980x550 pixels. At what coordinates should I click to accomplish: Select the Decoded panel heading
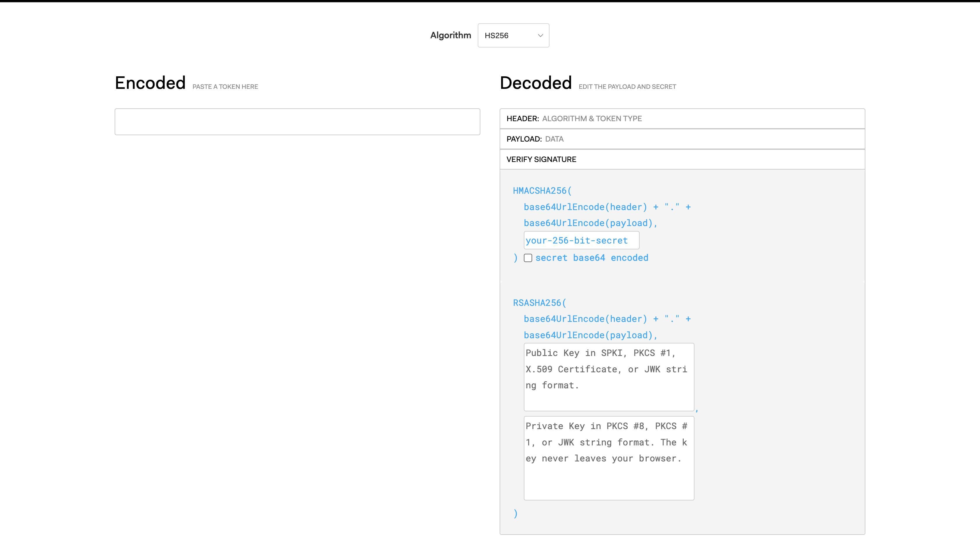coord(535,83)
